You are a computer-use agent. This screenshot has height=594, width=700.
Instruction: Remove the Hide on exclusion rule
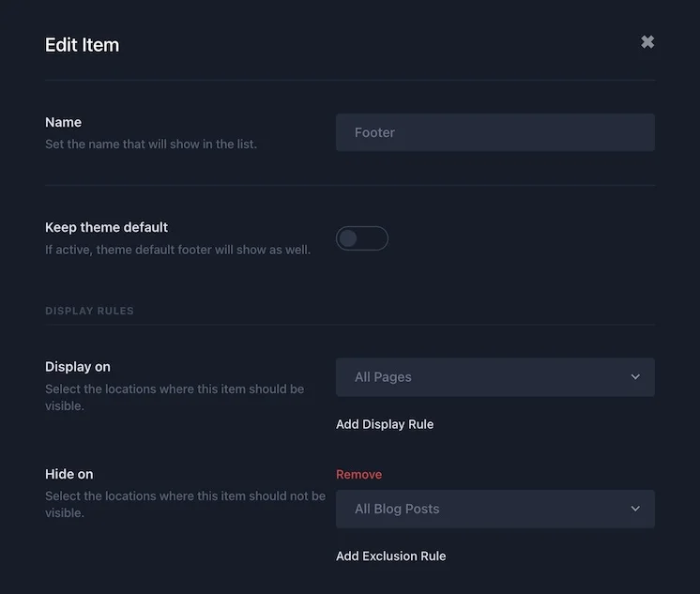tap(359, 475)
